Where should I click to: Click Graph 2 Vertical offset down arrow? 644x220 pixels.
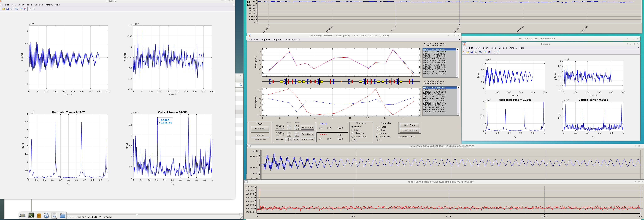coord(297,135)
